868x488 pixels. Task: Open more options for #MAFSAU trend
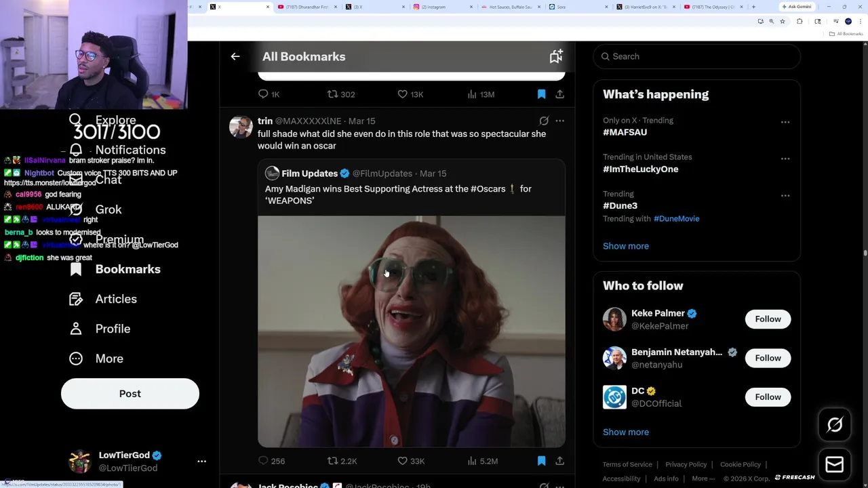785,122
